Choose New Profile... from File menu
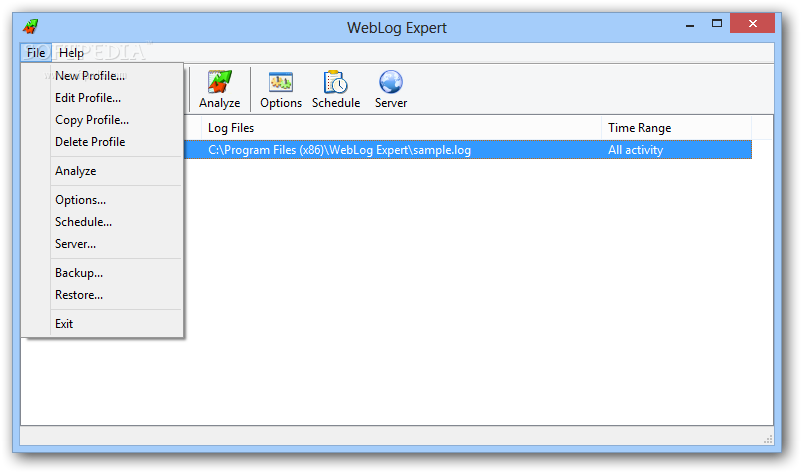 102,76
